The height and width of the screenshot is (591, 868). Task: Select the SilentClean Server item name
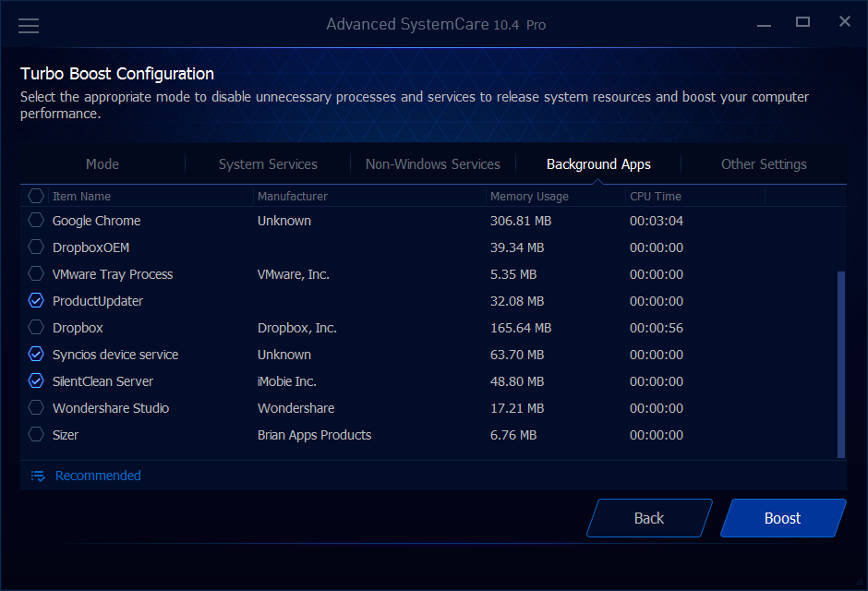[102, 381]
